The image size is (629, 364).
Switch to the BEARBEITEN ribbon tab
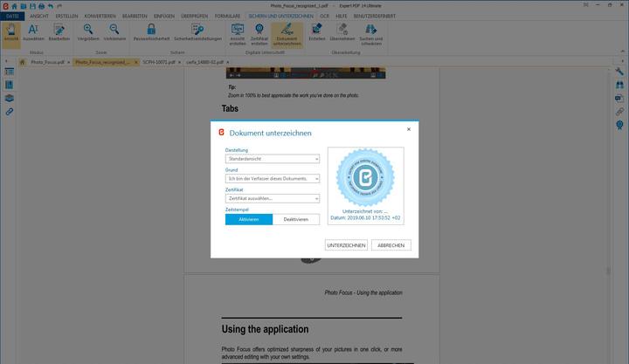135,16
